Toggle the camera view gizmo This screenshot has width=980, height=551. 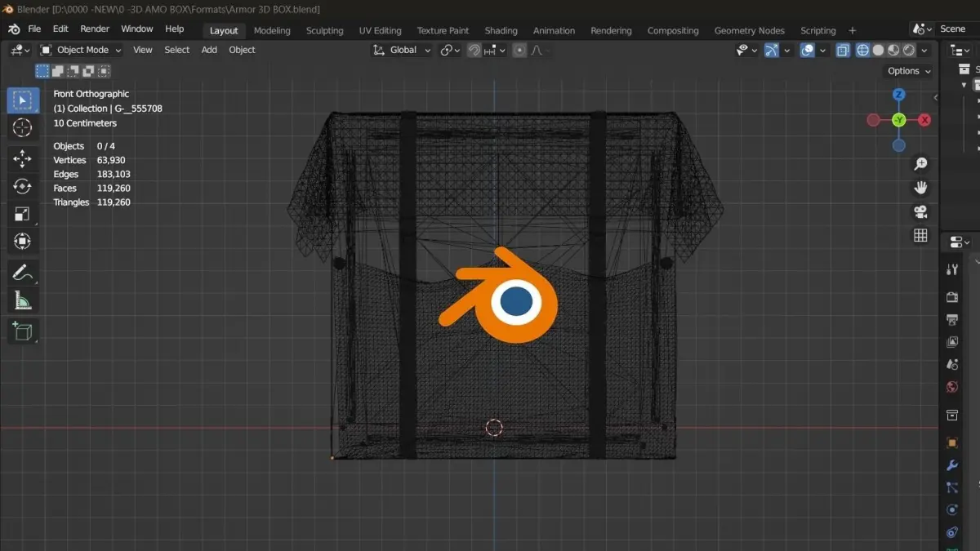point(920,211)
